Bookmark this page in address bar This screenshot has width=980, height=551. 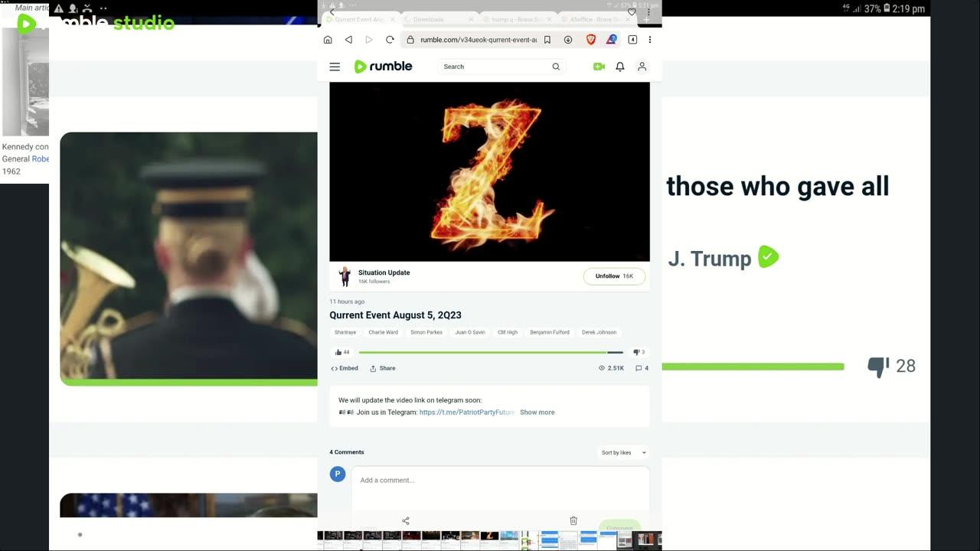(547, 40)
